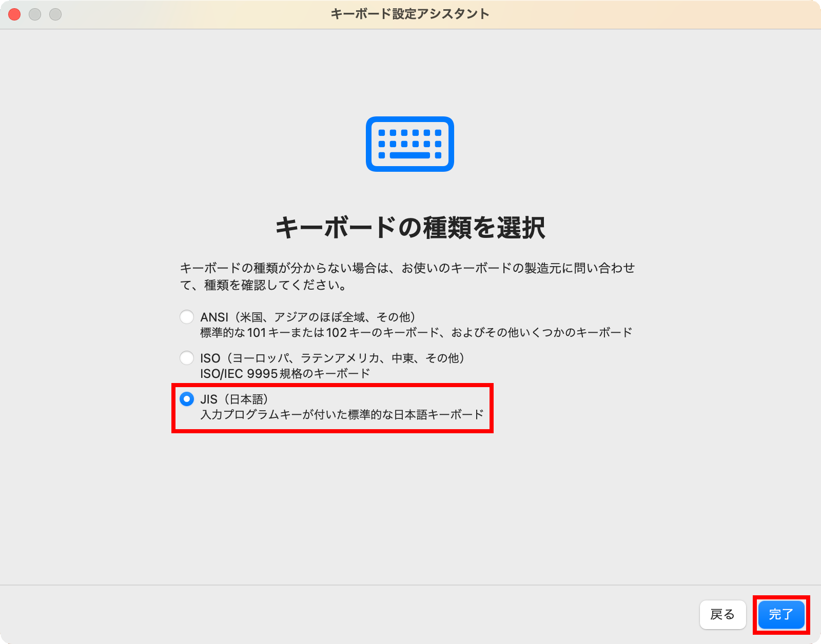The image size is (821, 644).
Task: Select the JIS (日本語) radio button
Action: pyautogui.click(x=187, y=399)
